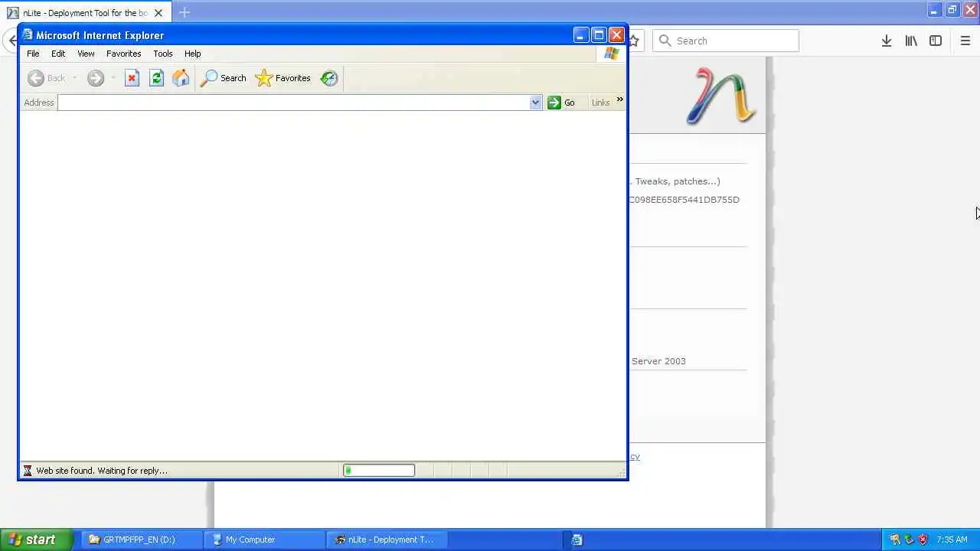The image size is (980, 551).
Task: Click the Internet Explorer taskbar button
Action: pyautogui.click(x=577, y=540)
